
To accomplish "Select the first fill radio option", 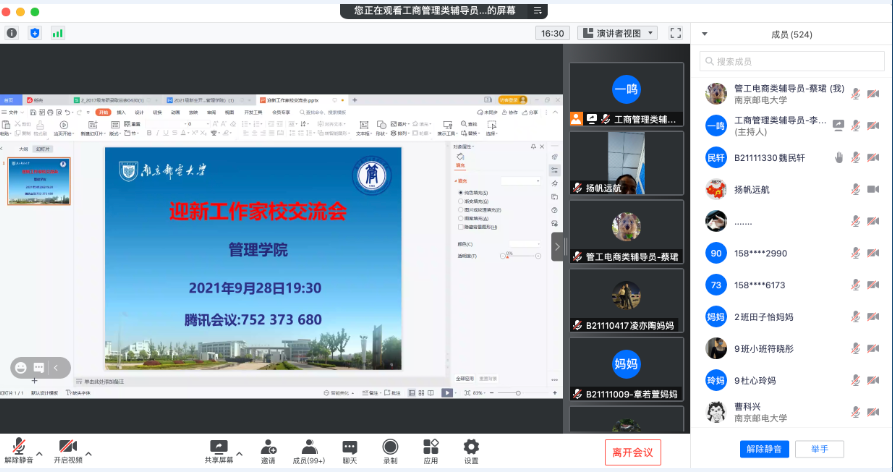I will click(460, 191).
